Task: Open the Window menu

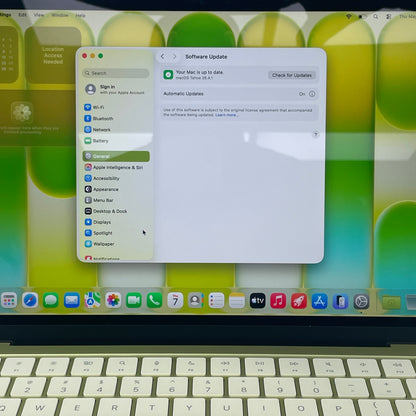Action: click(x=60, y=15)
